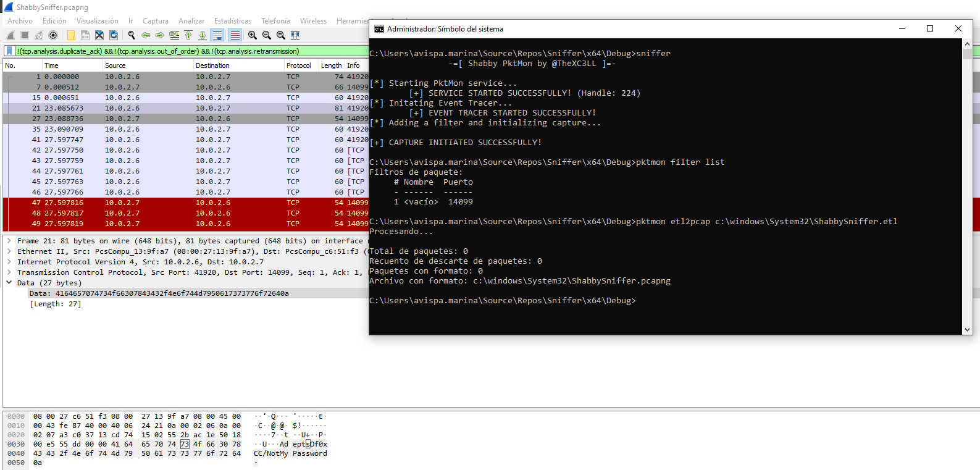Open the Edición menu
The width and height of the screenshot is (980, 470).
click(54, 21)
